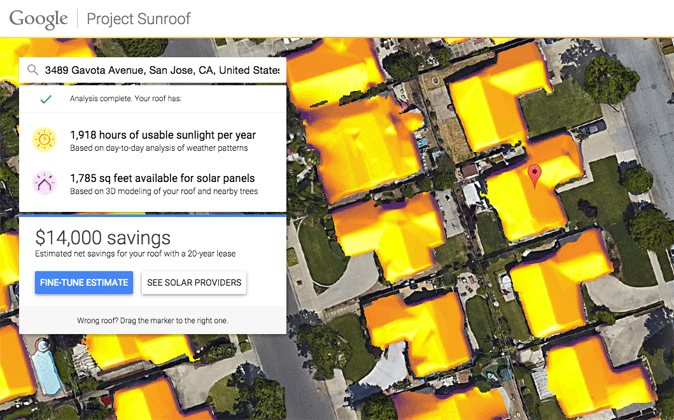Open the Project Sunroof title link
The height and width of the screenshot is (420, 674).
click(x=138, y=19)
